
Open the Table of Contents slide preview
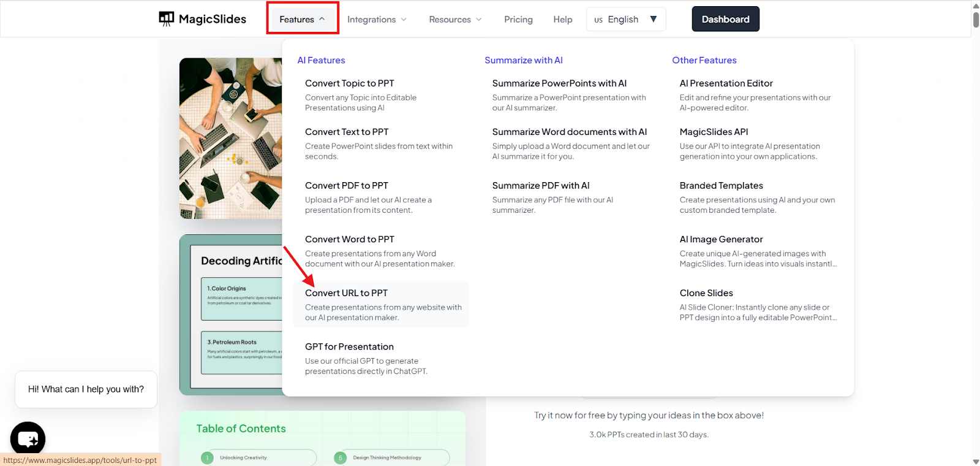pos(322,438)
